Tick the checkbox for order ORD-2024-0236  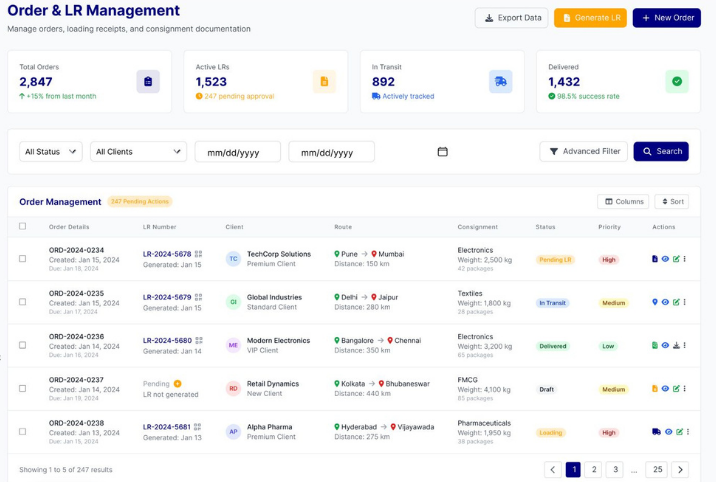tap(23, 345)
